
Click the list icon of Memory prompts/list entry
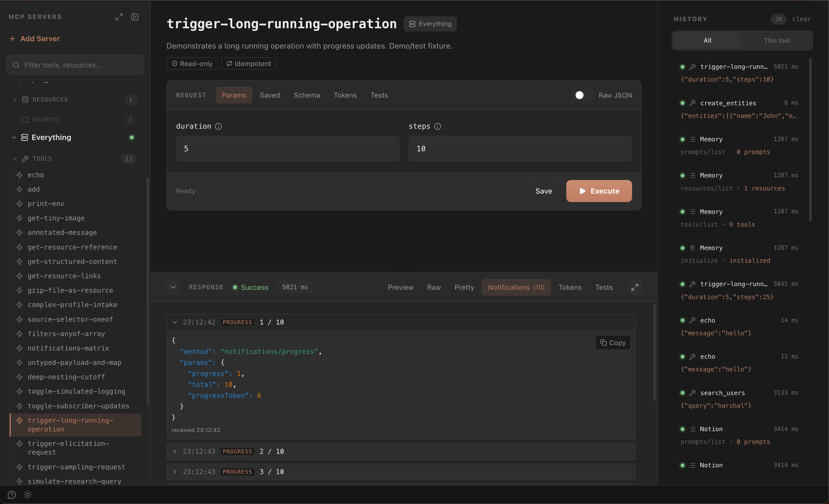(692, 139)
